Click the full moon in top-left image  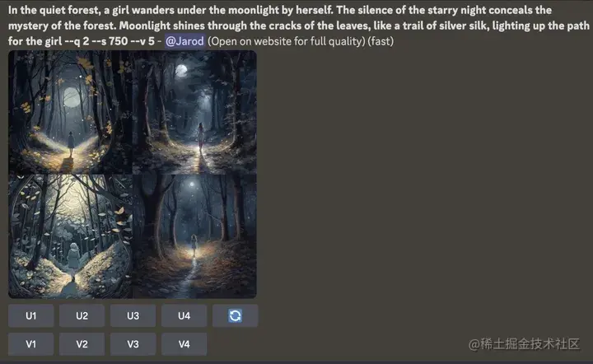pos(72,97)
